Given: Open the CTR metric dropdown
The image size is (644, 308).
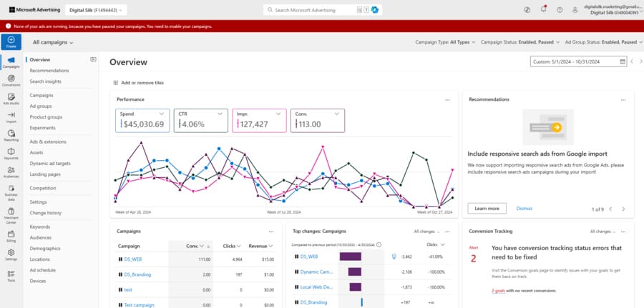Looking at the screenshot, I should point(220,114).
